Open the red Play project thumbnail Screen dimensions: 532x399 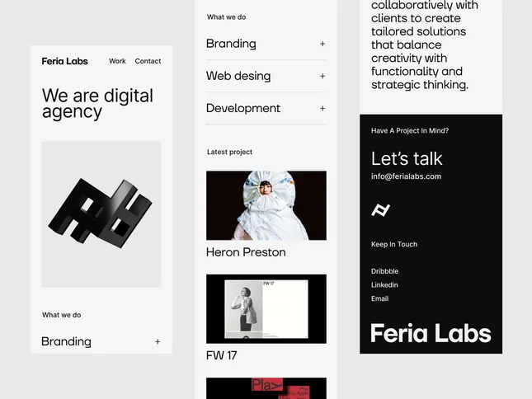(x=266, y=388)
